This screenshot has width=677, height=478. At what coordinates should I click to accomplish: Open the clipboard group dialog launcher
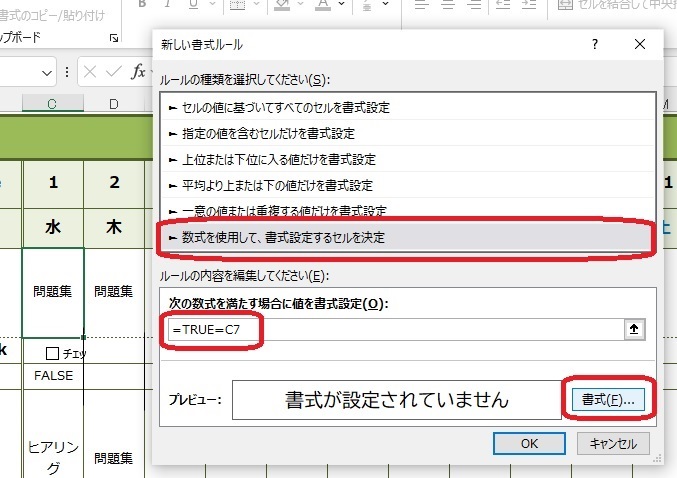point(114,38)
